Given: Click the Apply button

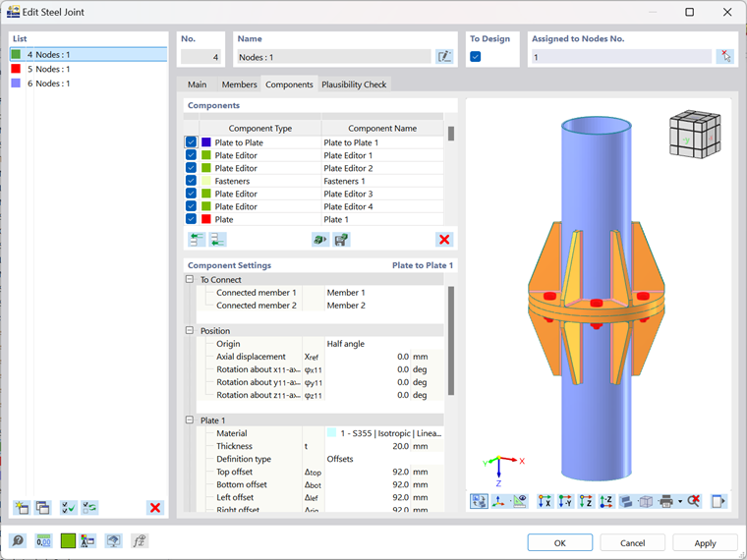Looking at the screenshot, I should pos(705,543).
